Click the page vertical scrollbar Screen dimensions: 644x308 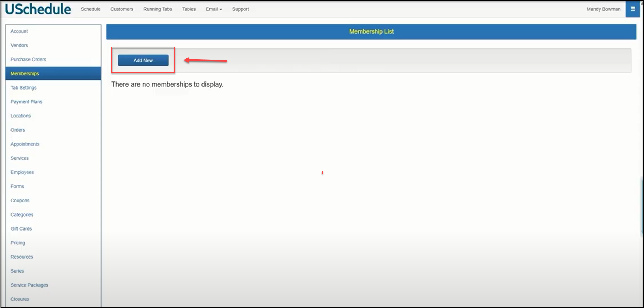(642, 206)
